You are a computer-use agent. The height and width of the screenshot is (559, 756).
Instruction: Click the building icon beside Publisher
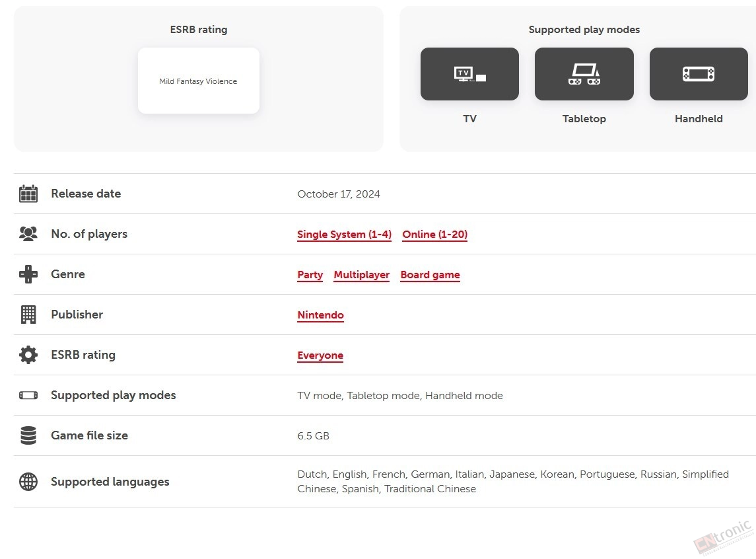28,315
